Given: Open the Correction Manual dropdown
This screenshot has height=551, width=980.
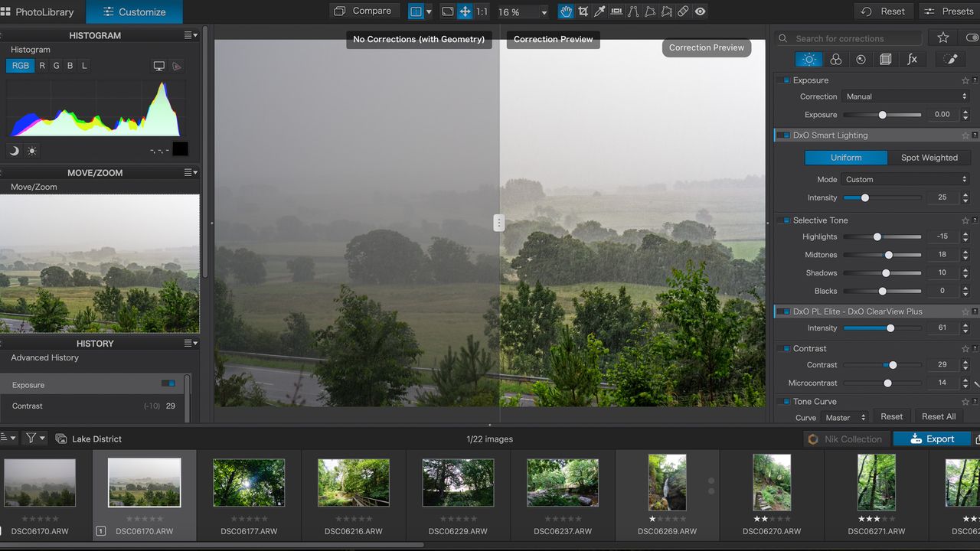Looking at the screenshot, I should [906, 96].
